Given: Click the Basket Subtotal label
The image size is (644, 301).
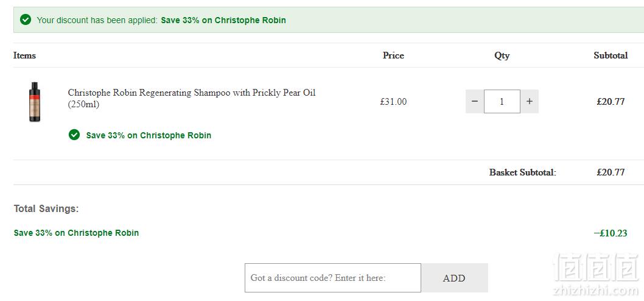Looking at the screenshot, I should pos(523,172).
